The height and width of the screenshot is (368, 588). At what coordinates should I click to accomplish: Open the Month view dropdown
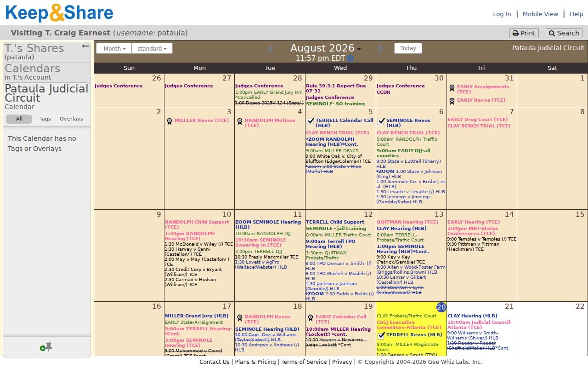tap(114, 48)
